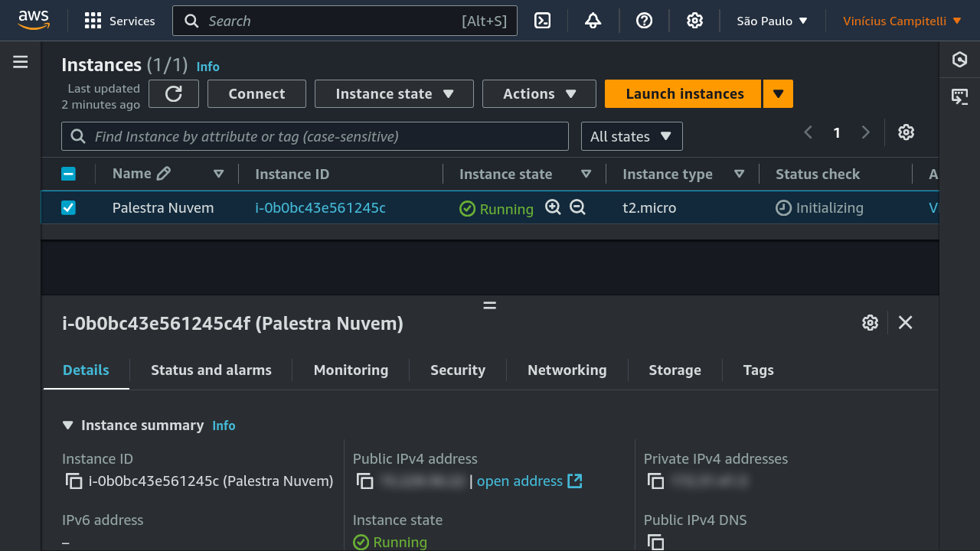Open the top bar settings gear
Screen dimensions: 980x551
(x=694, y=21)
